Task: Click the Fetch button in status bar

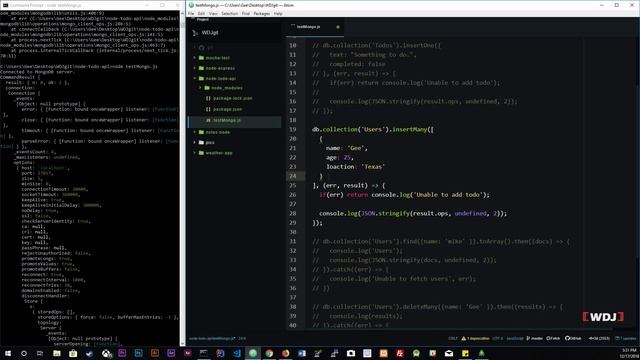Action: coord(553,338)
